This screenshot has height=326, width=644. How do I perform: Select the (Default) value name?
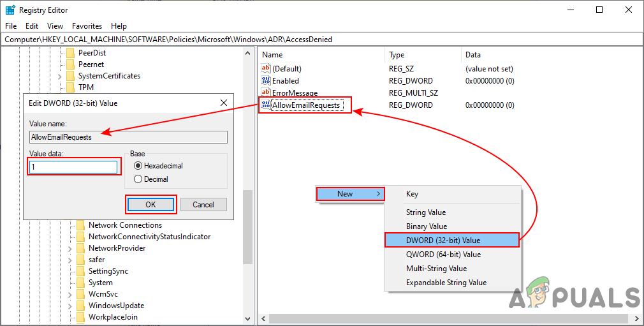(x=287, y=69)
